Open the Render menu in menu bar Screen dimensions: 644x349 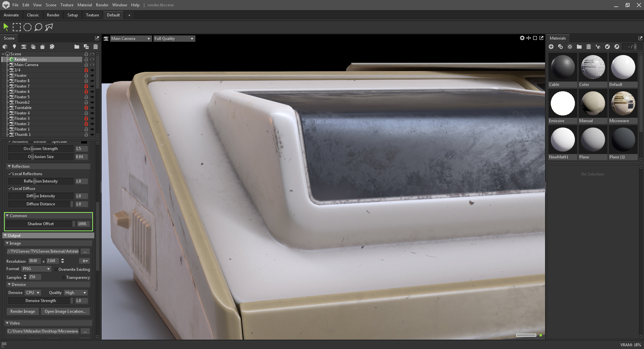pos(102,5)
